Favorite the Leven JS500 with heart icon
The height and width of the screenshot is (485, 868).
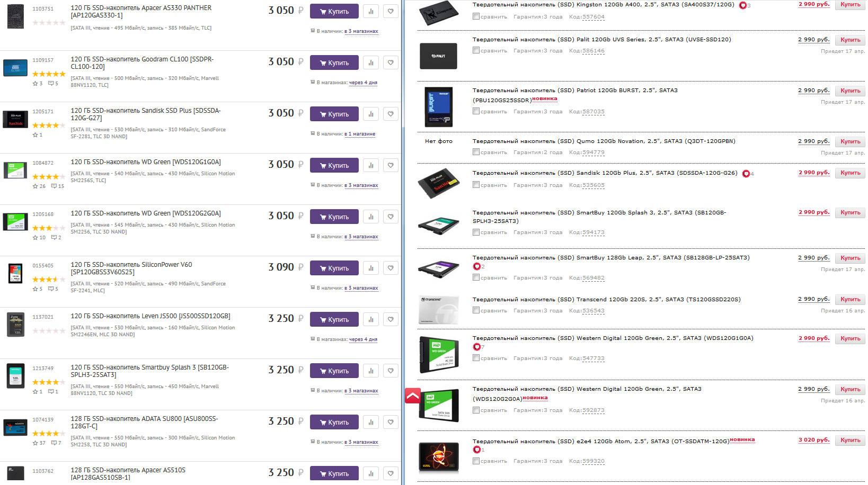[x=391, y=319]
